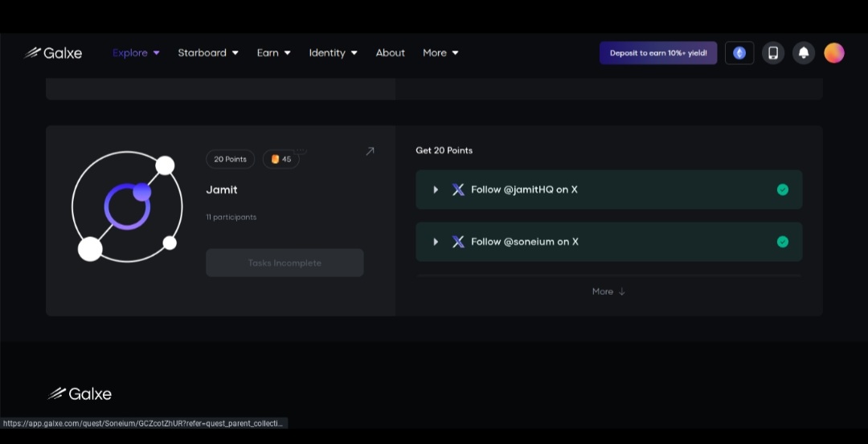This screenshot has height=444, width=868.
Task: Open the Ethereum network selector
Action: click(x=739, y=53)
